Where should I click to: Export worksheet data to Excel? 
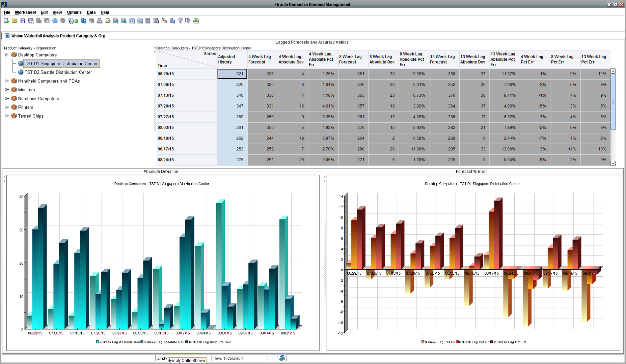(x=115, y=21)
